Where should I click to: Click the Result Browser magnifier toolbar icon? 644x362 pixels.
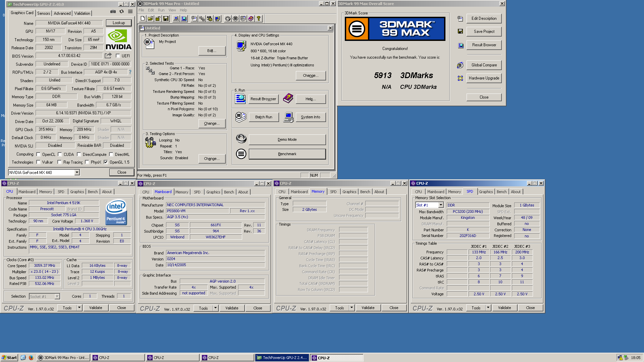184,19
